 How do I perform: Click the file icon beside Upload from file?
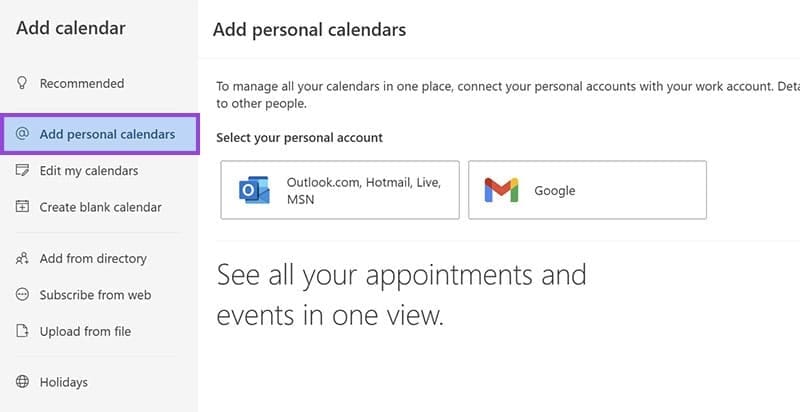(22, 331)
